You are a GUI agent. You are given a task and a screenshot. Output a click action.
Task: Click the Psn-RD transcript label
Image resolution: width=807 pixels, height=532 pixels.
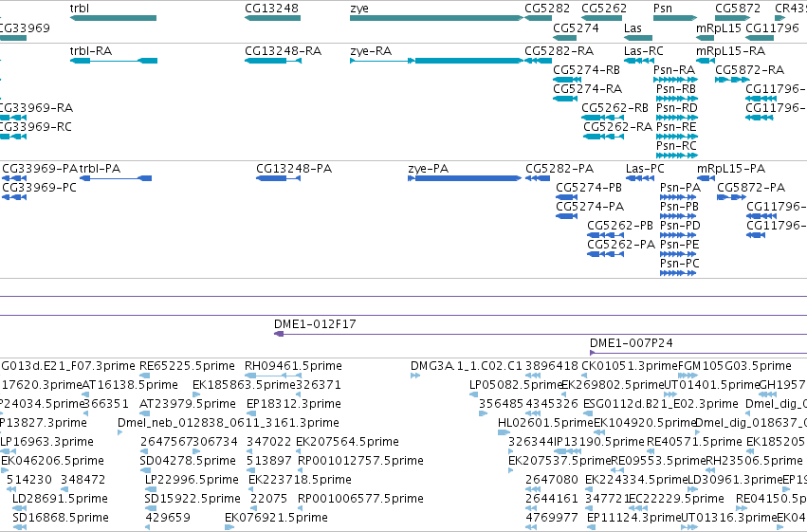pyautogui.click(x=677, y=108)
